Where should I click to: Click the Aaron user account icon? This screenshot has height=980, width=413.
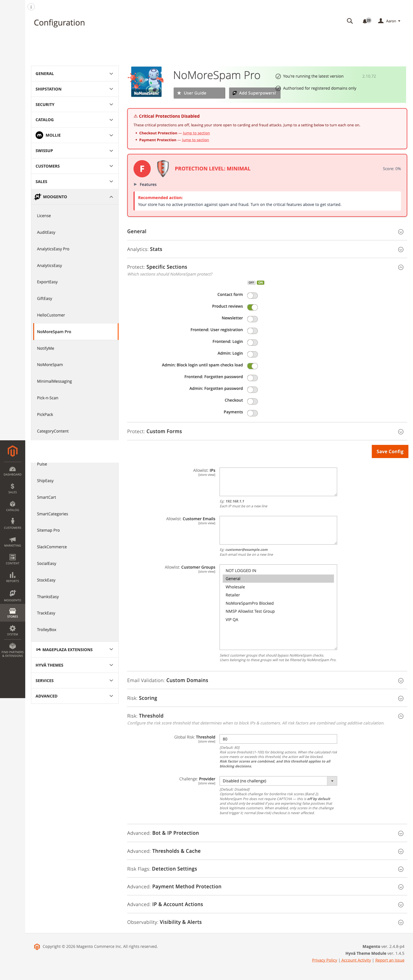[381, 21]
